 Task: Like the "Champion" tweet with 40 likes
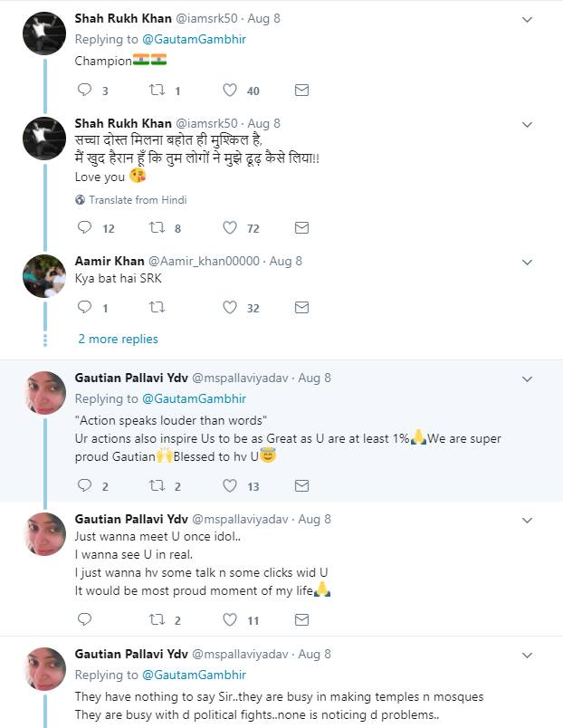click(230, 91)
